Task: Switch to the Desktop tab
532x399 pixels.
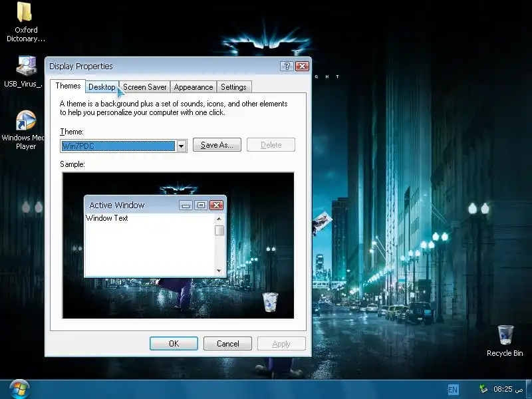Action: point(102,87)
